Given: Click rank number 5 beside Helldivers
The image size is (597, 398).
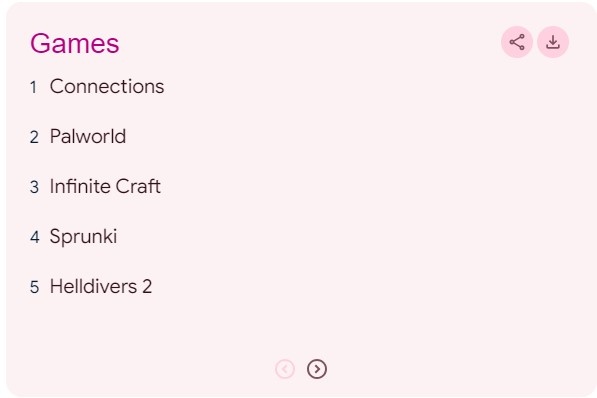Looking at the screenshot, I should (34, 287).
